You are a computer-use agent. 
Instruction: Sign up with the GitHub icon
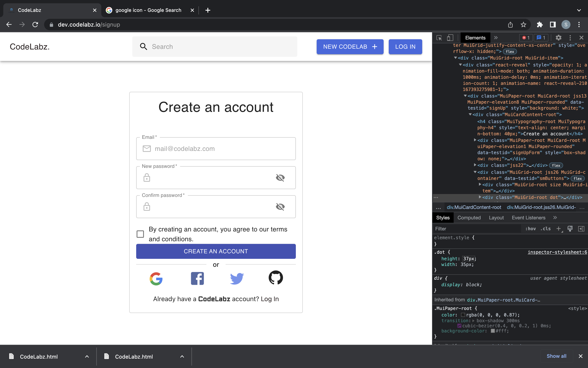pyautogui.click(x=276, y=277)
